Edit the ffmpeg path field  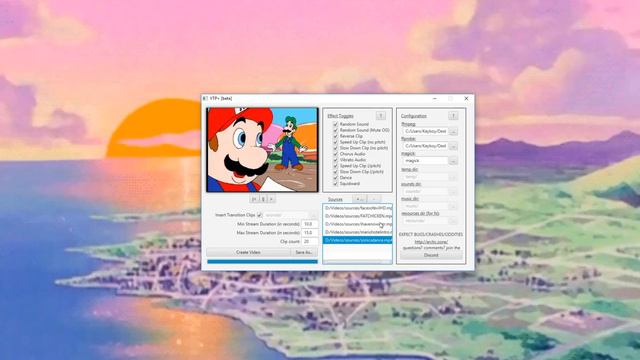tap(425, 131)
